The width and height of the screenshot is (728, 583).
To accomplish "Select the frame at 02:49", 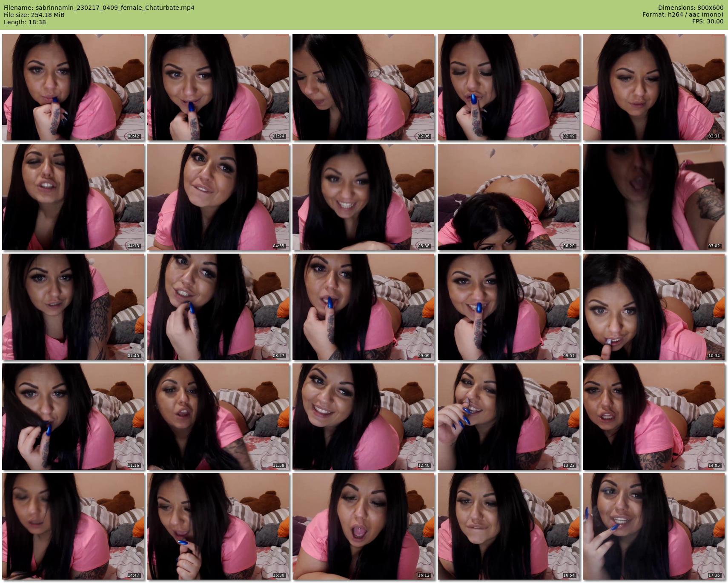I will 509,87.
